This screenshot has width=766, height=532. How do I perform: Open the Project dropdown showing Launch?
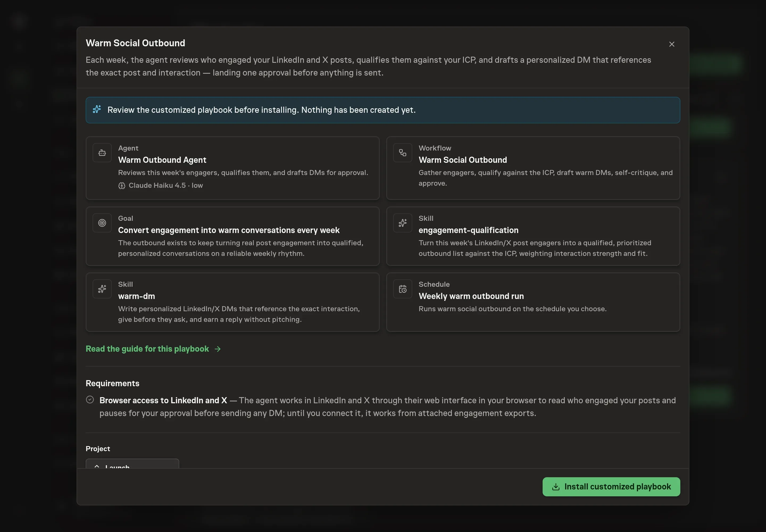tap(132, 464)
